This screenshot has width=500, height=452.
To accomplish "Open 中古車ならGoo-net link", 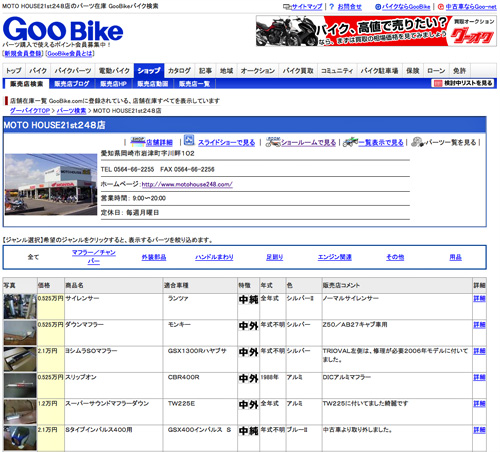I will [x=471, y=6].
